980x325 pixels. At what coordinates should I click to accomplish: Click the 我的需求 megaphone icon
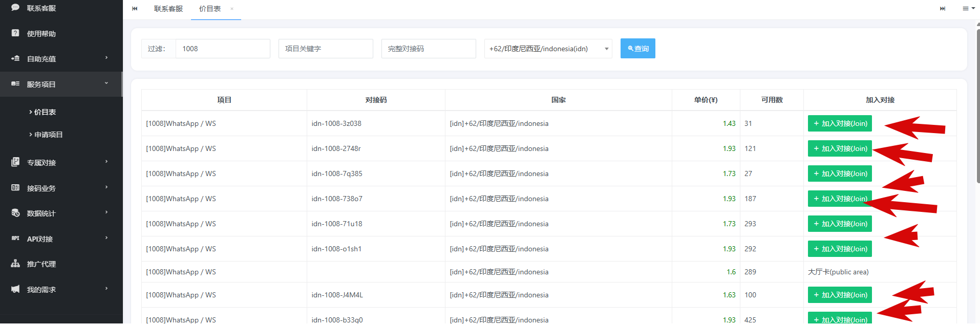click(15, 289)
